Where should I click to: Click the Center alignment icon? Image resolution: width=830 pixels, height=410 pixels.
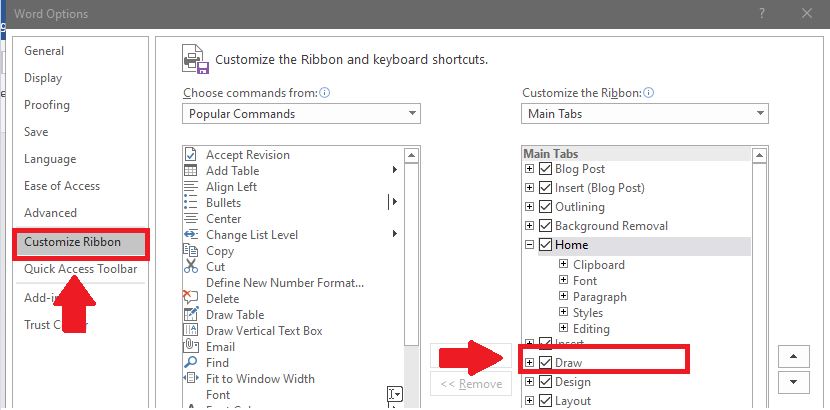click(x=190, y=218)
